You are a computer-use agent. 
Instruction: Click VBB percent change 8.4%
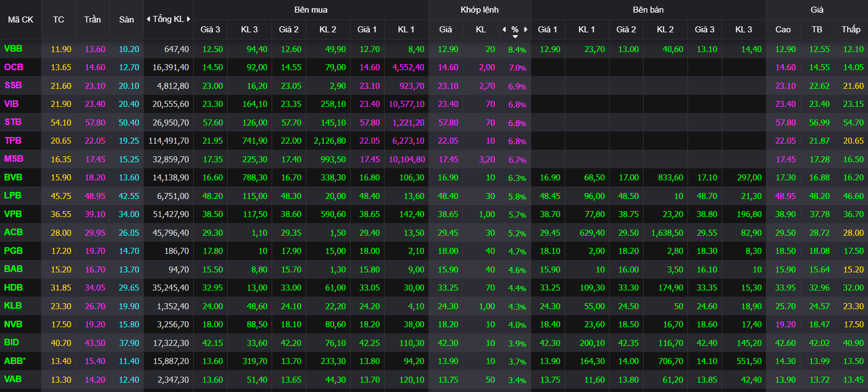(x=517, y=50)
